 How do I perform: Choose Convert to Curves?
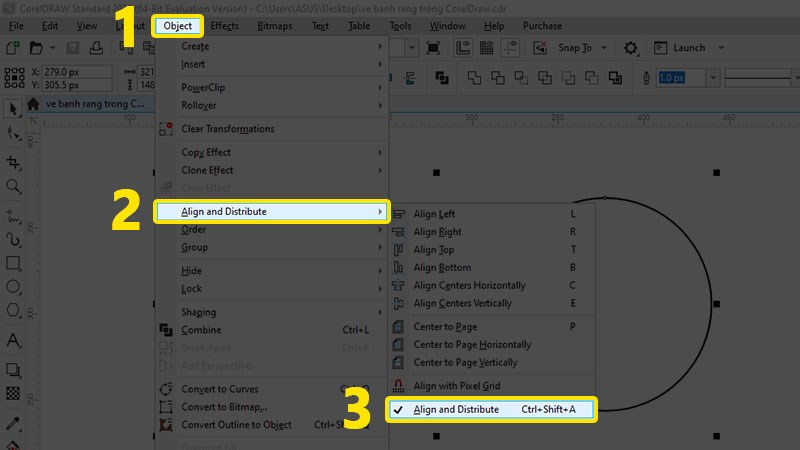pyautogui.click(x=272, y=389)
